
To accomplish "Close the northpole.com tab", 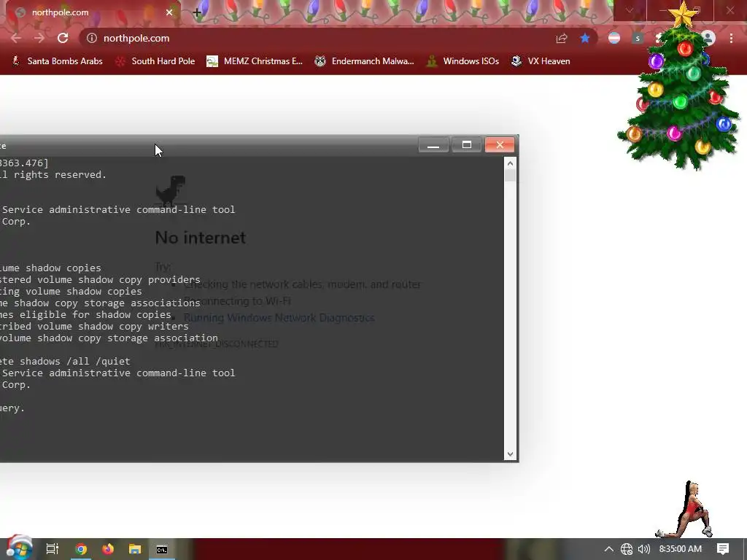I will [x=169, y=12].
